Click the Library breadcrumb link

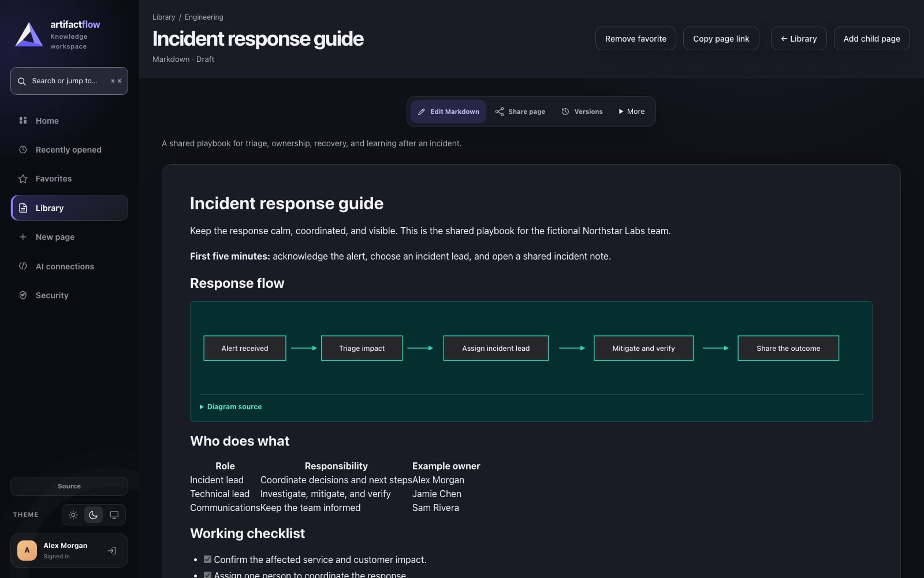(x=163, y=17)
